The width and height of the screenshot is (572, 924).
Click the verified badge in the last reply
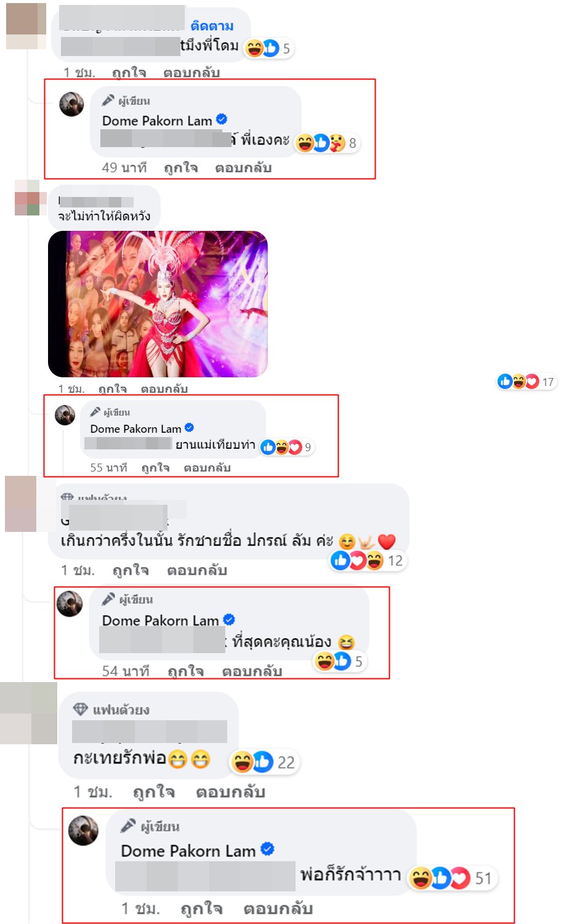click(x=267, y=850)
